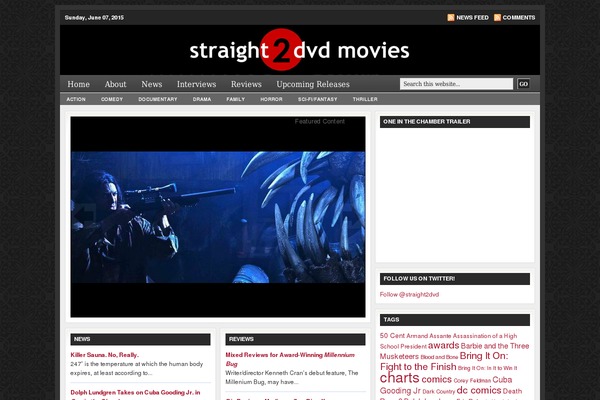The height and width of the screenshot is (400, 600).
Task: Go to the Home menu item
Action: pyautogui.click(x=78, y=84)
